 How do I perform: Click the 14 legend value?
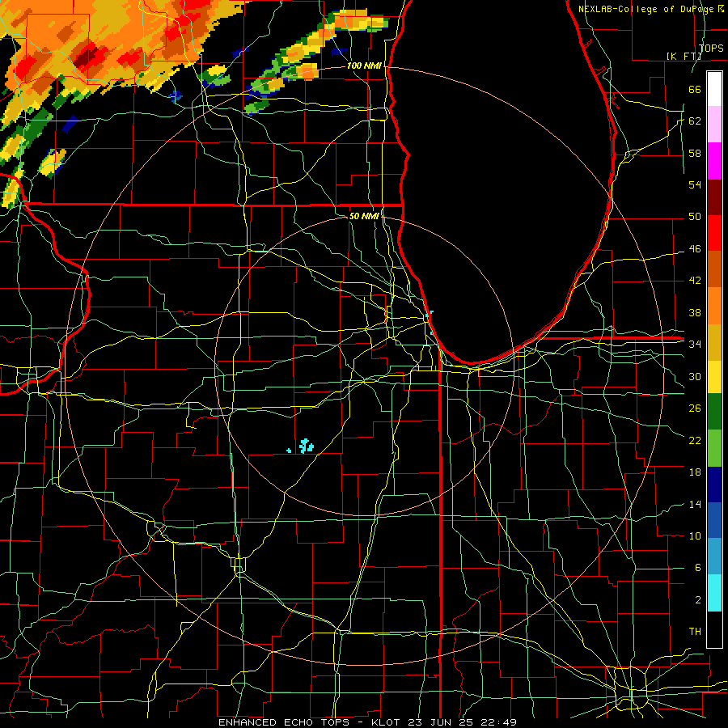695,504
